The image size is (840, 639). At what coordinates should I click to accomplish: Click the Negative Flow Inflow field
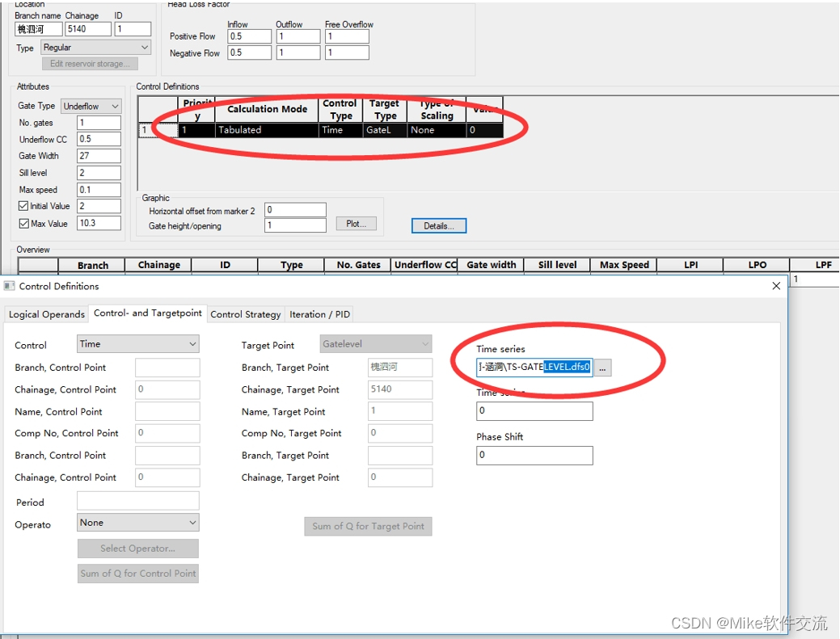click(250, 53)
